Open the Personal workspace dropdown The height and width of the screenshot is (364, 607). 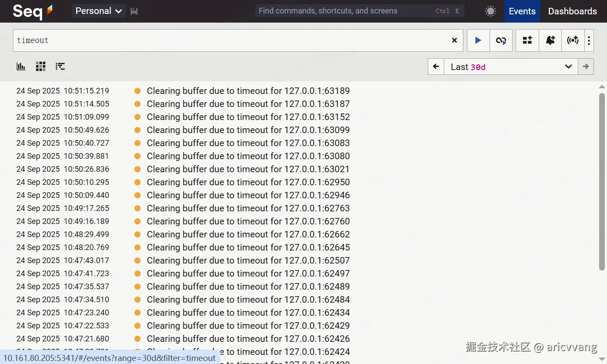click(x=99, y=11)
